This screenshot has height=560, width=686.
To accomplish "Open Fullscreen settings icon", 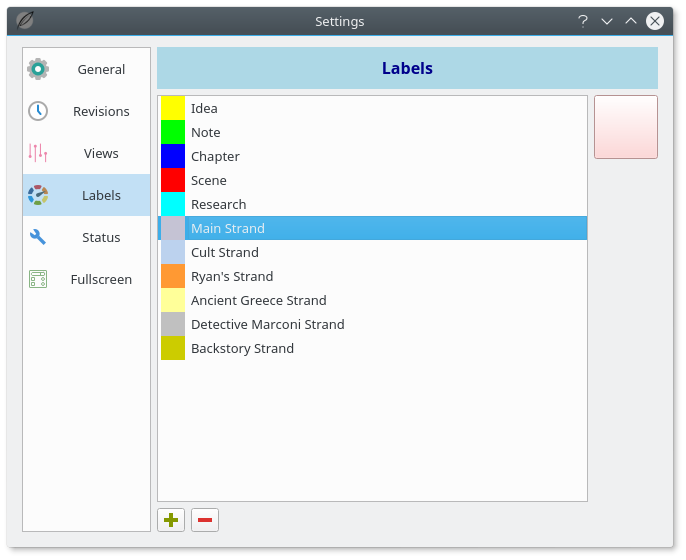I will point(38,279).
